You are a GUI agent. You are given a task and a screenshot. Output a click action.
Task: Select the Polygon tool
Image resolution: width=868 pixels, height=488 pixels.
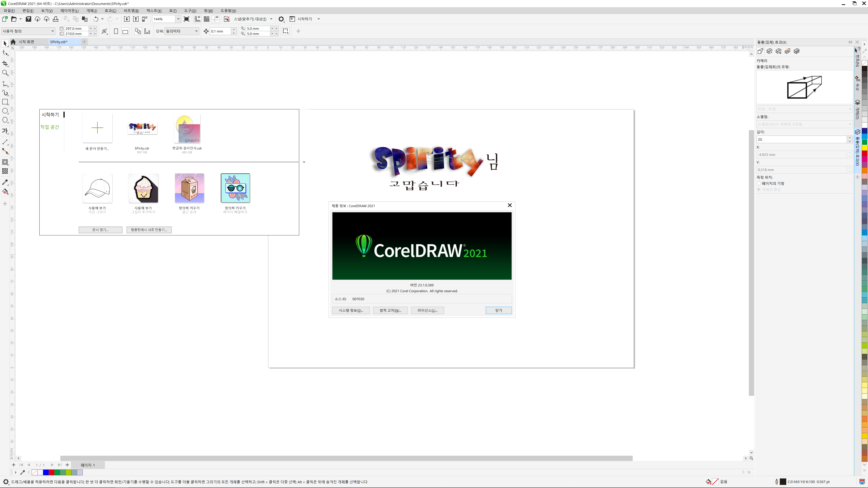point(5,120)
